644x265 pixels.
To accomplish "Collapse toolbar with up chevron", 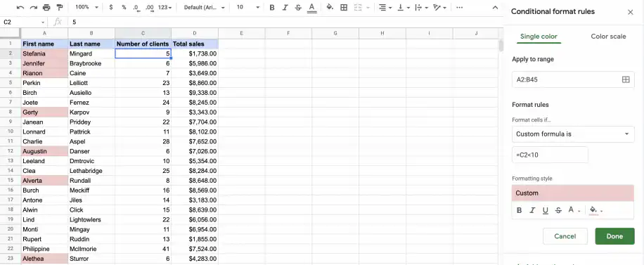I will pos(495,8).
